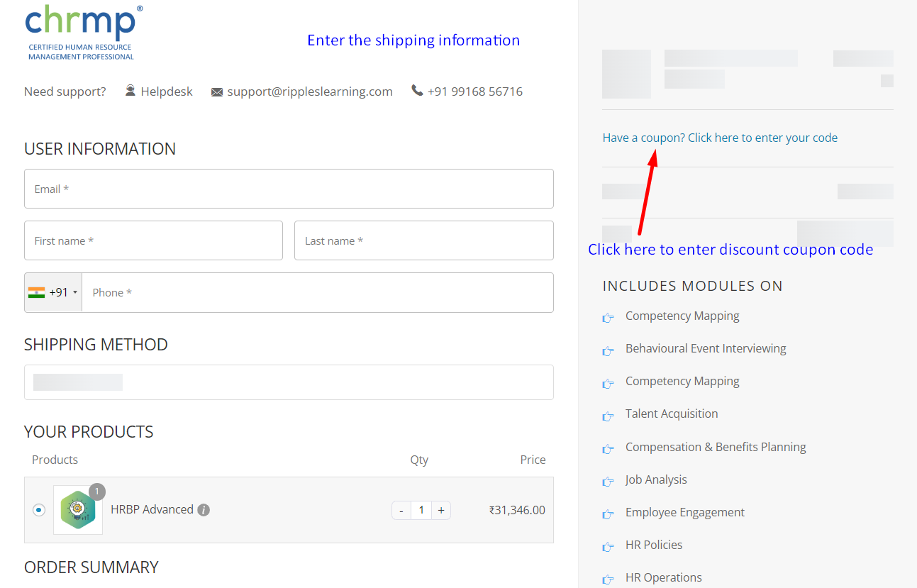Click info icon next to HRBP Advanced
917x588 pixels.
(x=204, y=510)
